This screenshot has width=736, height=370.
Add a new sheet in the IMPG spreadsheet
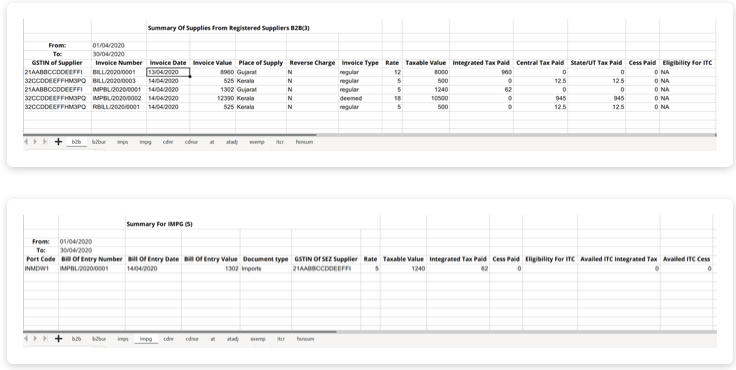[58, 338]
